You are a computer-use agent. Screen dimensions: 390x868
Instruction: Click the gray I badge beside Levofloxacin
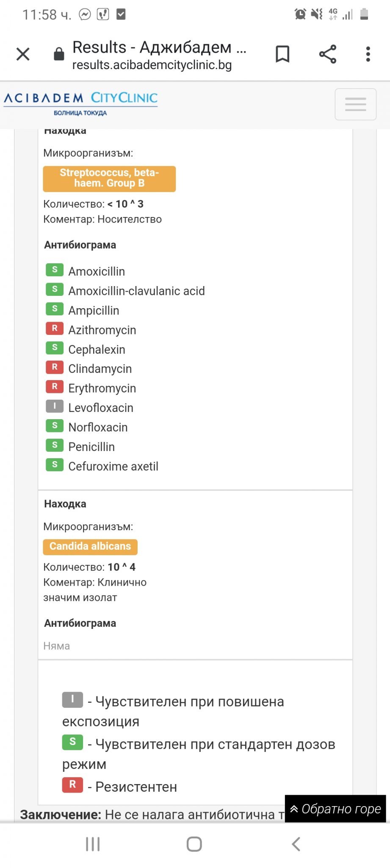[55, 406]
